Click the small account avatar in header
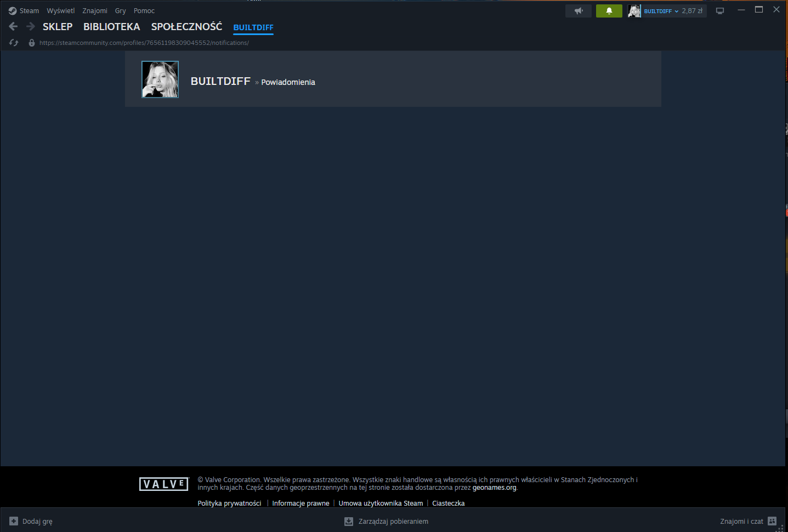This screenshot has width=788, height=532. [x=634, y=11]
